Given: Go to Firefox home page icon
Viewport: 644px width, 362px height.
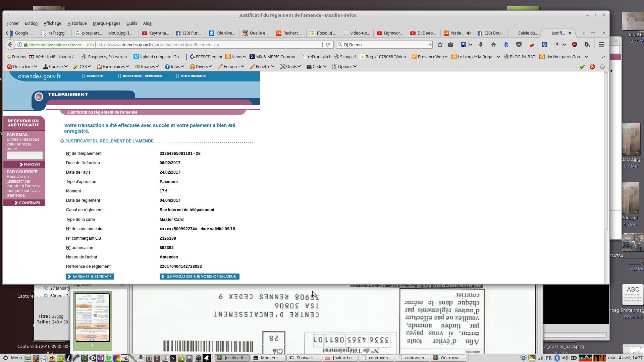Looking at the screenshot, I should point(493,45).
